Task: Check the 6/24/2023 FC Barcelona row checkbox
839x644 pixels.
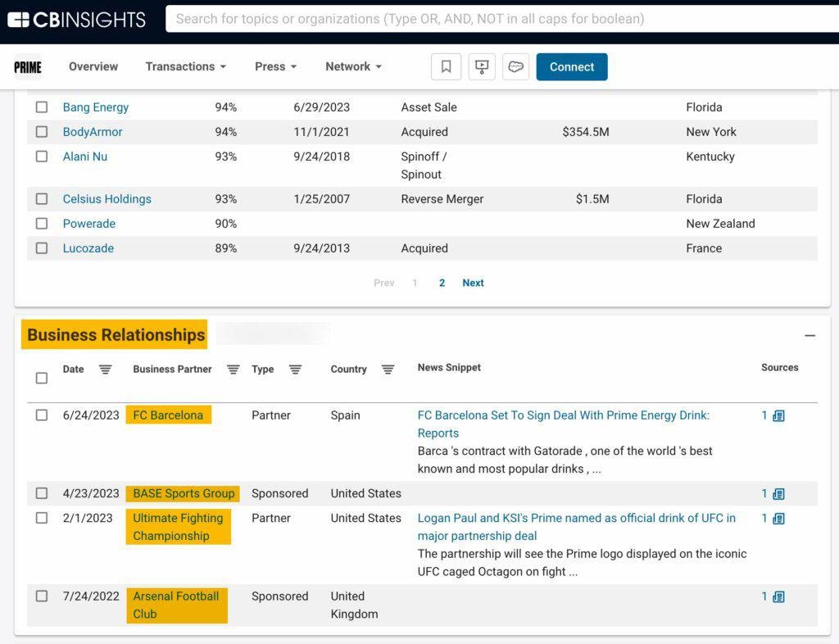Action: click(42, 415)
